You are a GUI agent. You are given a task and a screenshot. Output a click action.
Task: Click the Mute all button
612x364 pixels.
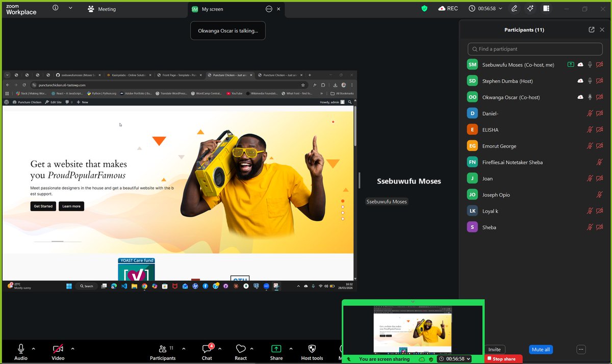541,349
